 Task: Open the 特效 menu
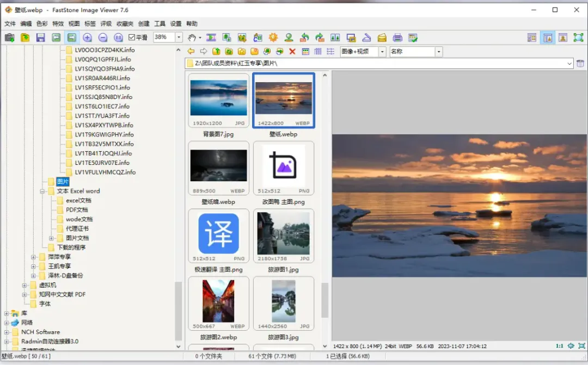(58, 24)
